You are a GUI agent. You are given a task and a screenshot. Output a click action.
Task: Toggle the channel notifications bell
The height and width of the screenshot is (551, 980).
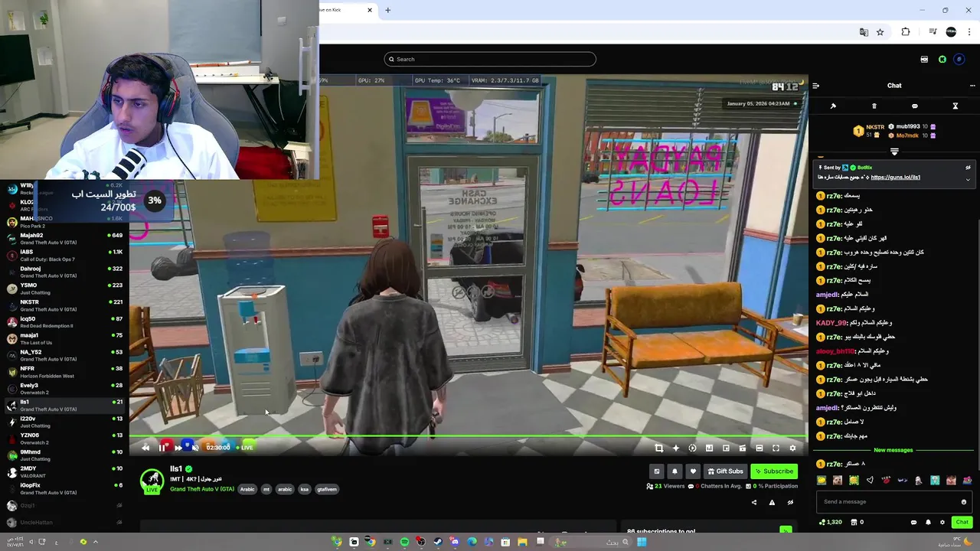675,471
